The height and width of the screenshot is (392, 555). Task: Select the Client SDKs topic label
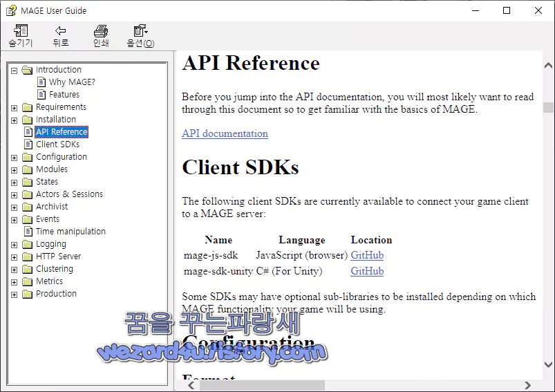[57, 144]
